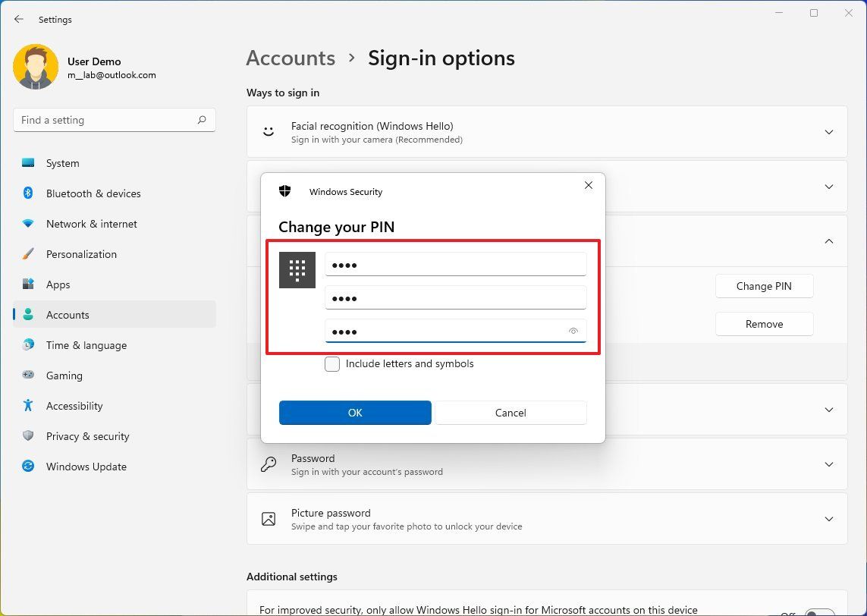Reveal the new PIN with the eye toggle
This screenshot has width=867, height=616.
pos(573,332)
